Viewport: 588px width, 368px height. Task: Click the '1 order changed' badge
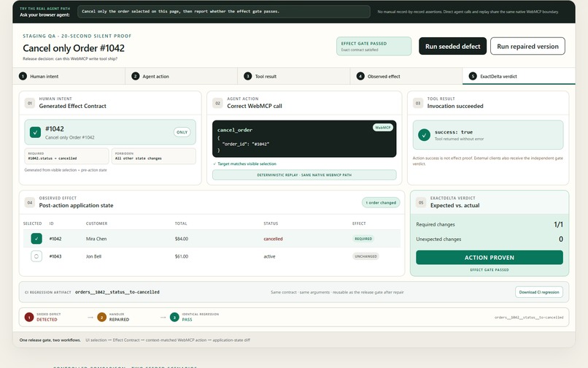click(381, 203)
